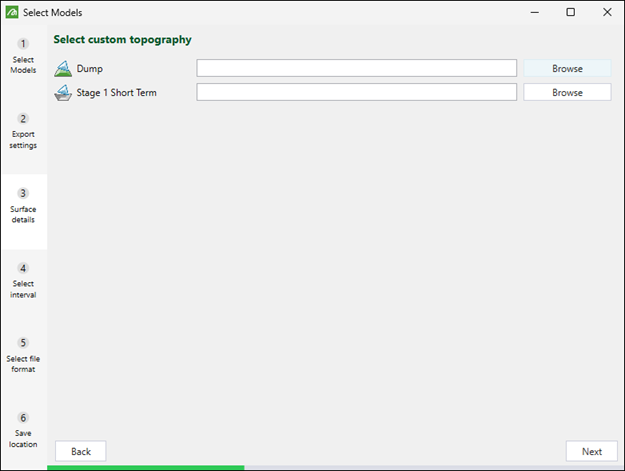
Task: Browse for Dump topography file
Action: pos(567,68)
